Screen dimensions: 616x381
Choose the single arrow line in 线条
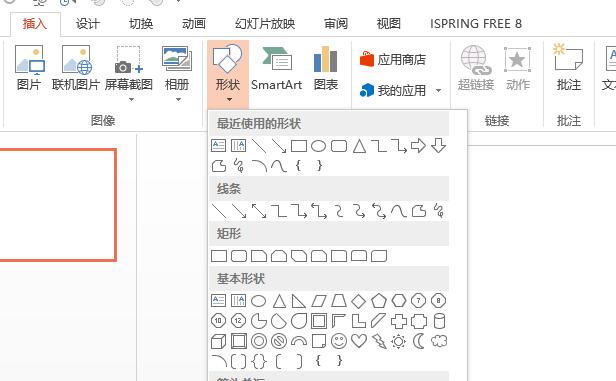coord(239,211)
